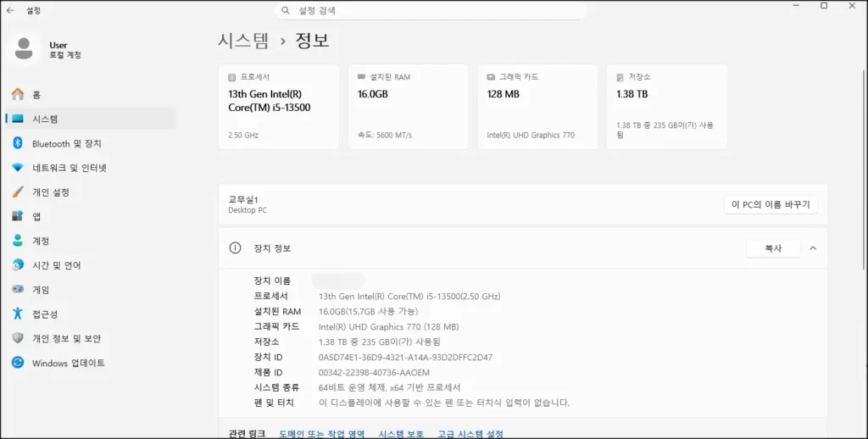Open Bluetooth 및 장치 settings
The height and width of the screenshot is (439, 868).
pos(91,143)
